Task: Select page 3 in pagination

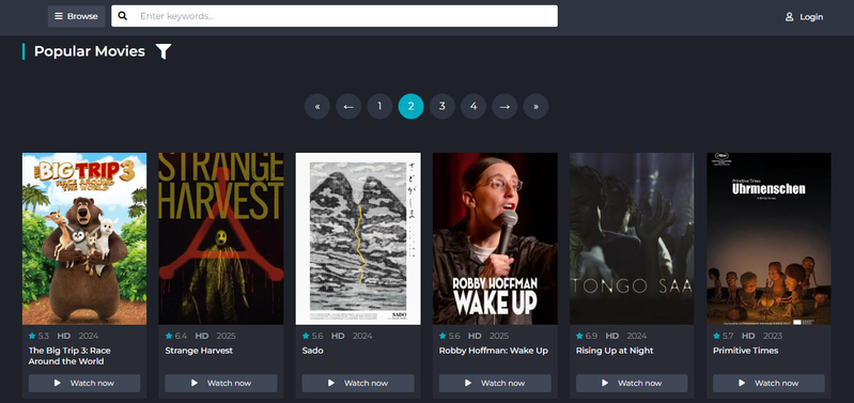Action: tap(442, 106)
